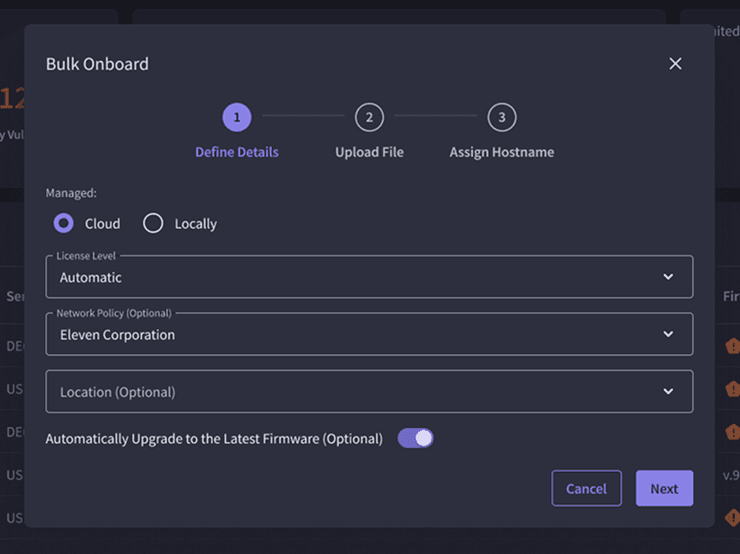Click the Automatic license level value
Image resolution: width=740 pixels, height=554 pixels.
(x=91, y=277)
